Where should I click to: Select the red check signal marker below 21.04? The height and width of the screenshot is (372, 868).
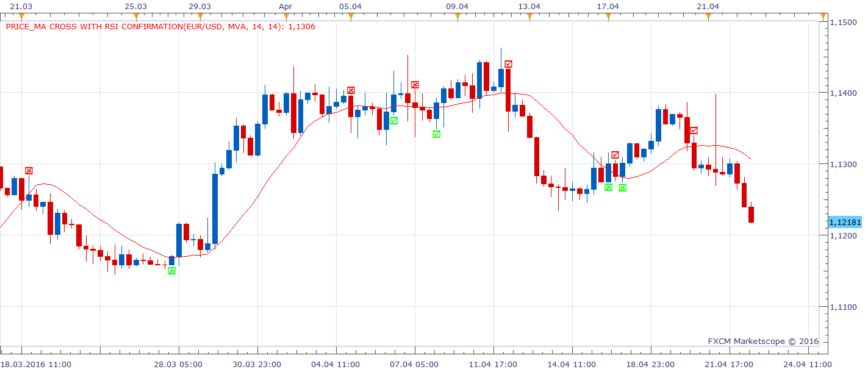[x=694, y=131]
